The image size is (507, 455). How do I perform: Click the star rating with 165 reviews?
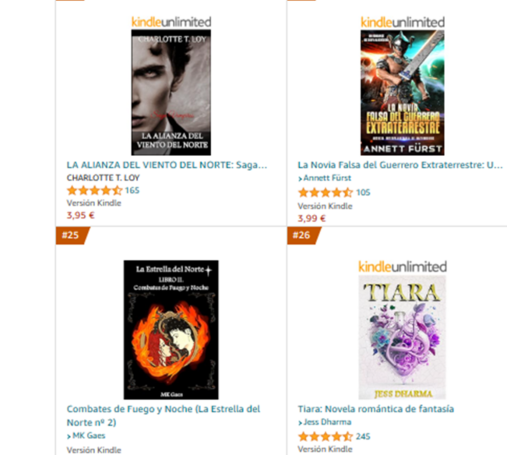pyautogui.click(x=94, y=191)
